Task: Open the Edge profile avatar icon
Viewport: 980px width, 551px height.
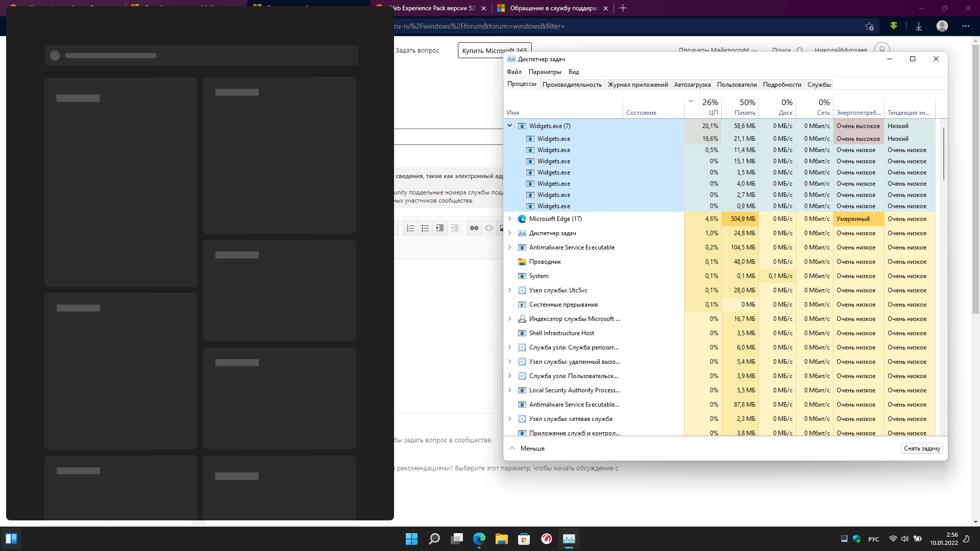Action: click(942, 26)
